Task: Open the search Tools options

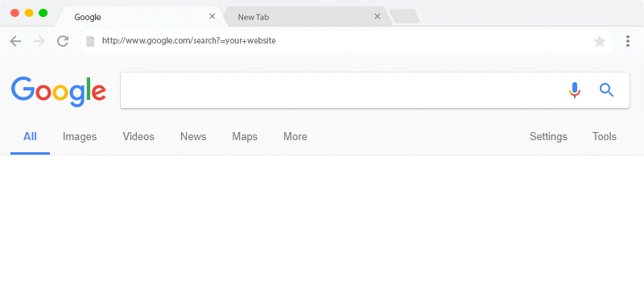Action: (605, 137)
